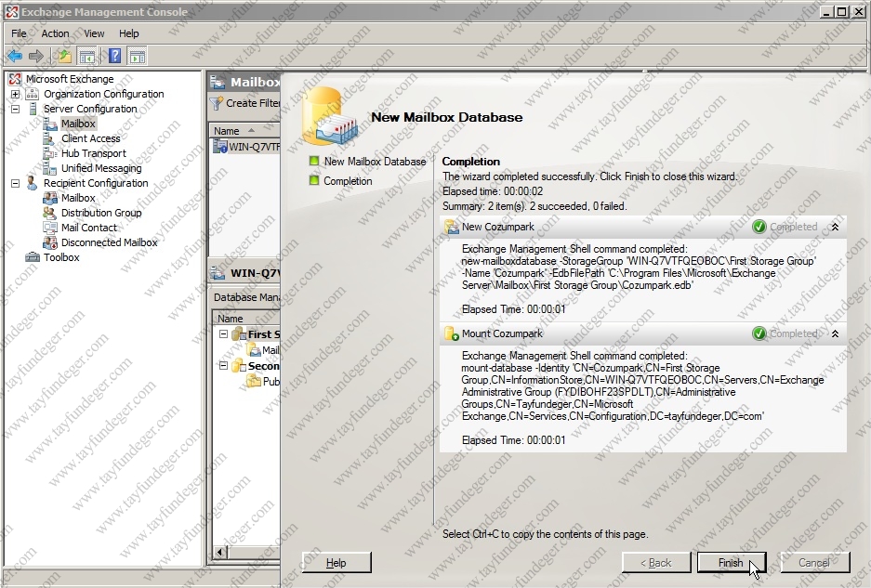
Task: Click the green Completed check for New Cozumpark
Action: coord(759,227)
